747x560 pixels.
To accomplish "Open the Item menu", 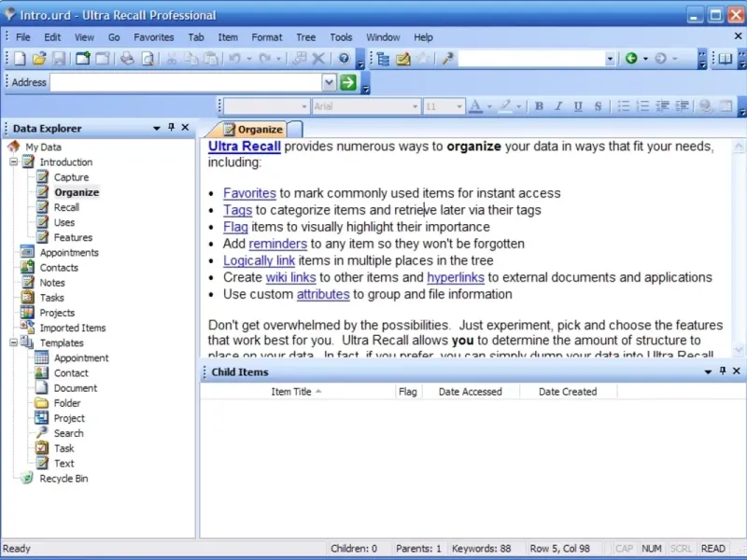I will (228, 37).
